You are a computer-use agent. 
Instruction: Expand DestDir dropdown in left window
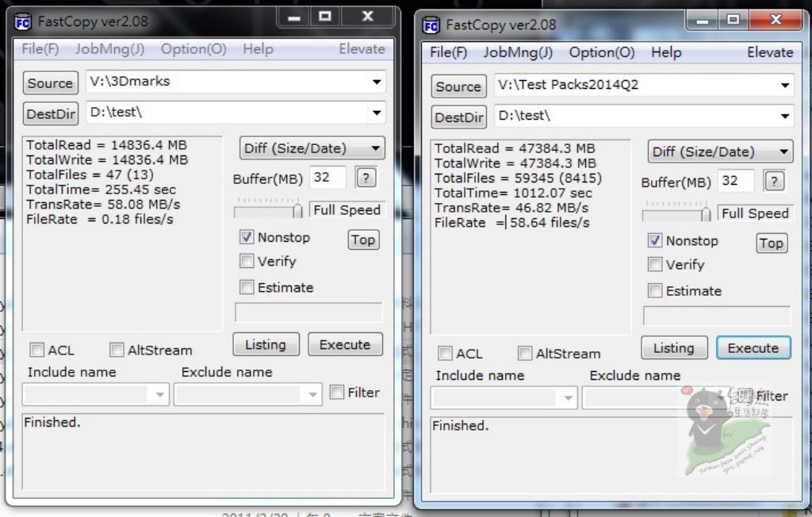coord(377,113)
